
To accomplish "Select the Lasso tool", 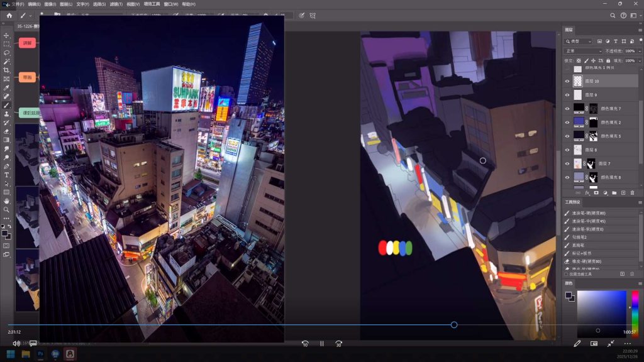I will click(7, 53).
